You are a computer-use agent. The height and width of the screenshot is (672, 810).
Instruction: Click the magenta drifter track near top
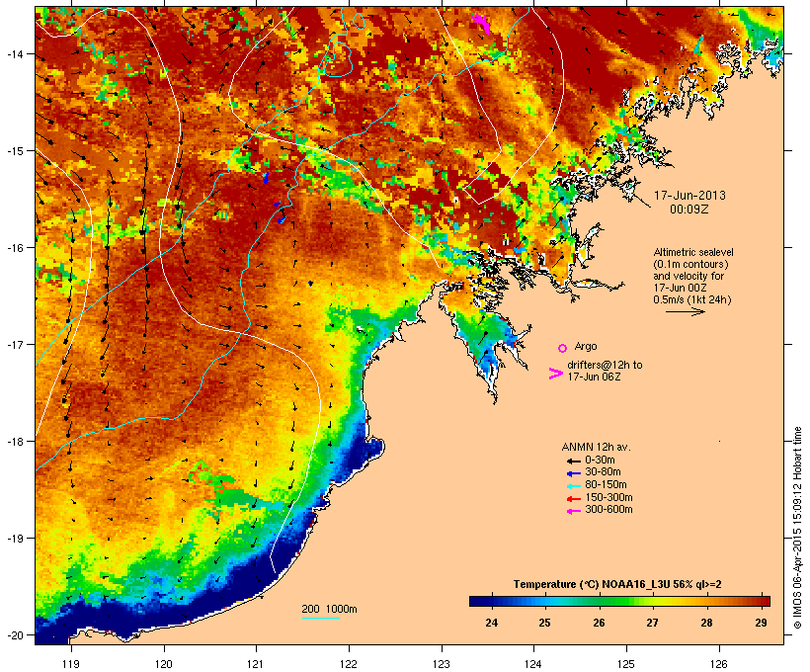coord(481,22)
